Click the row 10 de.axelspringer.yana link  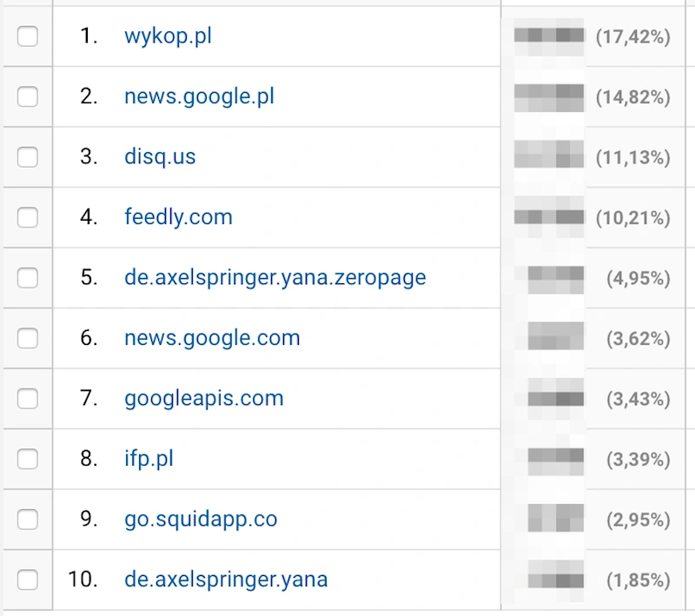coord(226,580)
